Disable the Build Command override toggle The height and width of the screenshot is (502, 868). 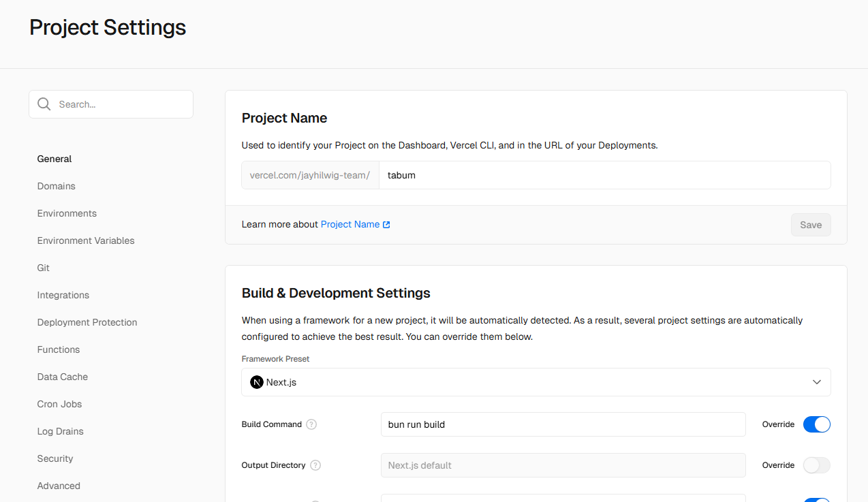[x=816, y=424]
